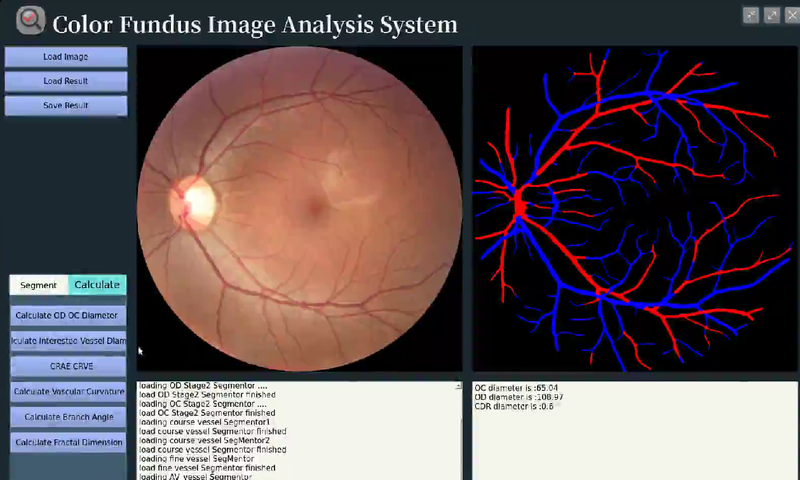Click the color fundus photograph
The image size is (800, 480).
[299, 208]
